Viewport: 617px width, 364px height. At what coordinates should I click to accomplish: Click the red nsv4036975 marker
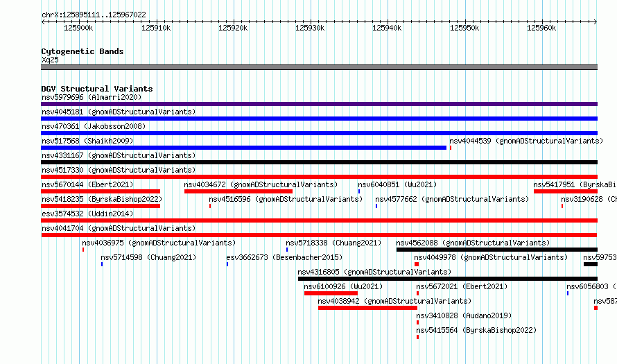pos(83,250)
